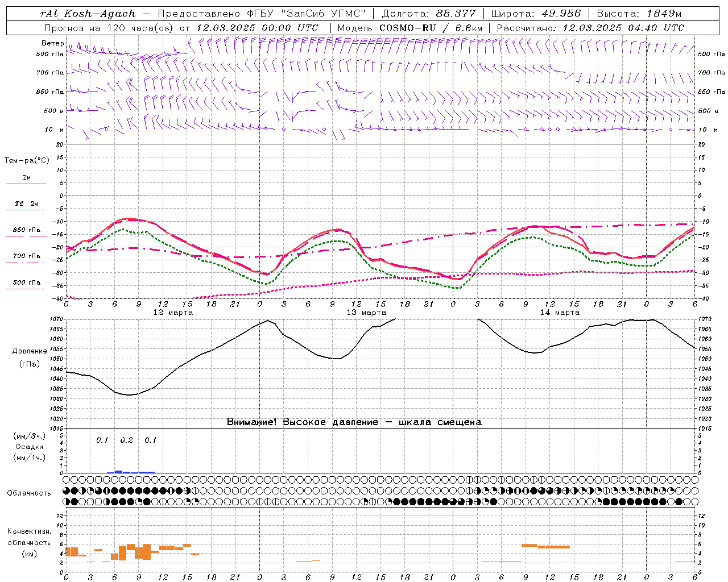Click the date label 13 марта
Image resolution: width=728 pixels, height=582 pixels.
click(367, 313)
